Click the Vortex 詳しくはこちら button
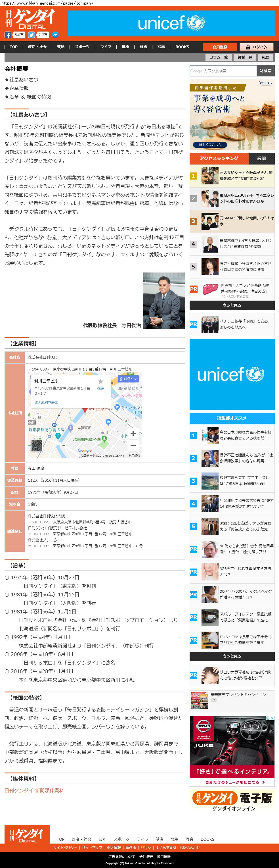This screenshot has width=279, height=868. tap(210, 145)
